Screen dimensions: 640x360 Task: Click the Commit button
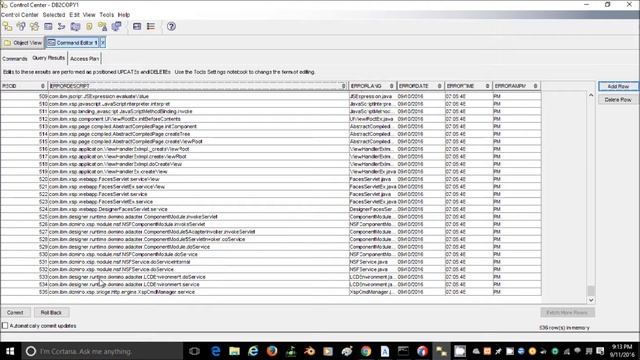[15, 313]
